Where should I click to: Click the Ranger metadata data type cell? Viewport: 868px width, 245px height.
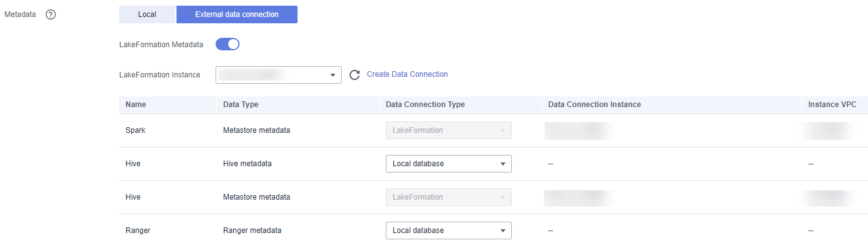(x=252, y=231)
